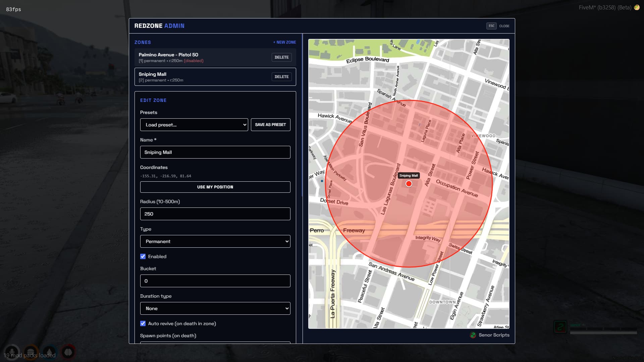Click the dim green snake HUD logo
The height and width of the screenshot is (362, 644).
pyautogui.click(x=560, y=327)
